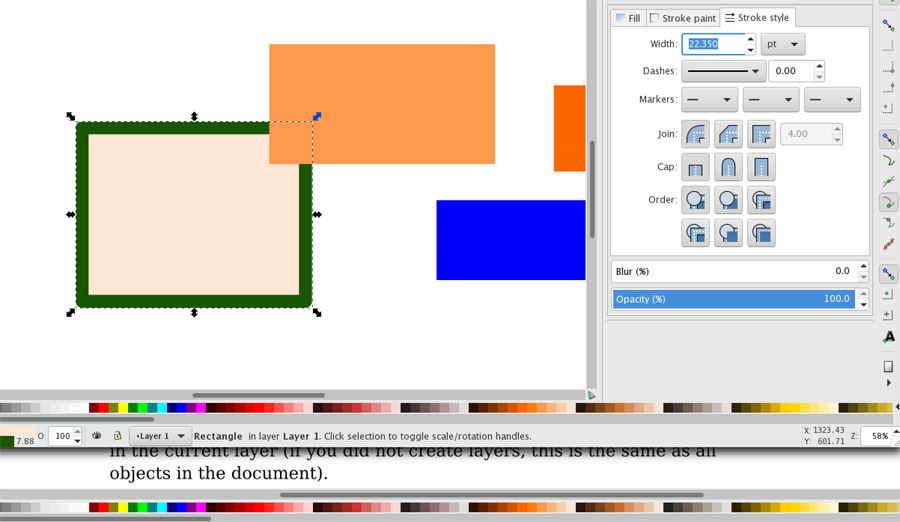Open the Dashes pattern dropdown
900x522 pixels.
[x=723, y=71]
